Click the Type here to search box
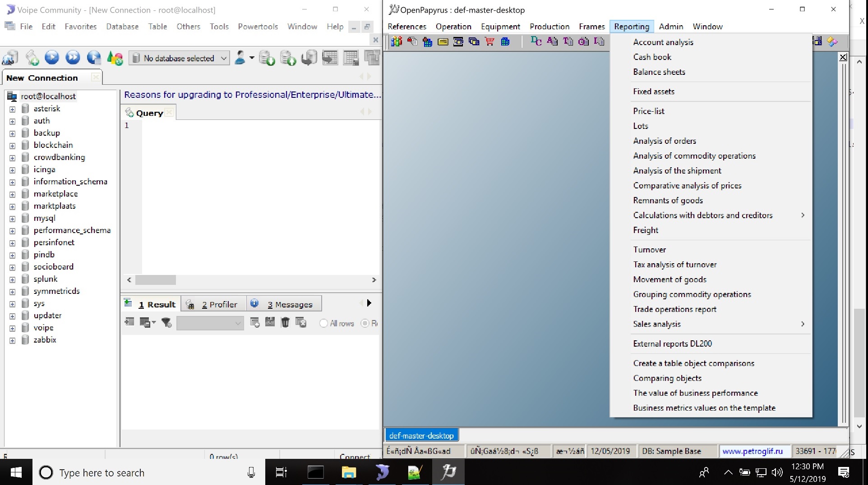This screenshot has height=485, width=868. pyautogui.click(x=149, y=472)
